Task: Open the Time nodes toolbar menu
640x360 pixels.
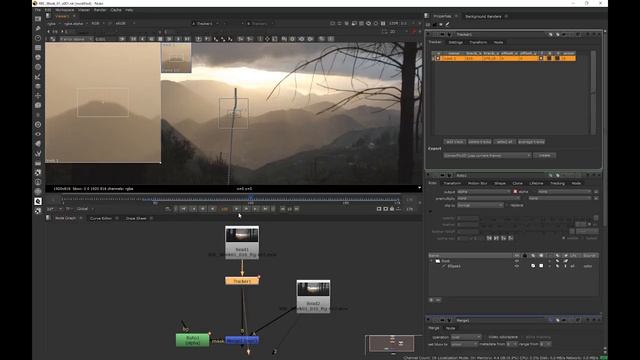Action: [x=38, y=38]
